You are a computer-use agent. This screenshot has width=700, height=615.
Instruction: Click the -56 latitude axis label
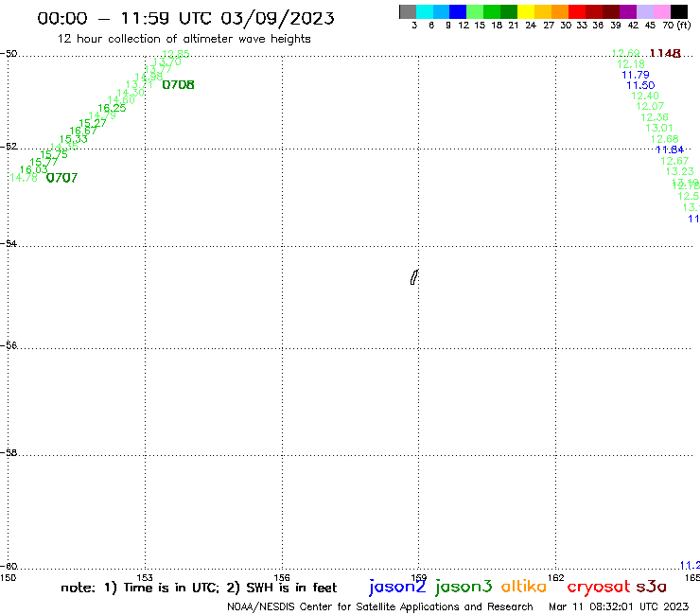[9, 345]
